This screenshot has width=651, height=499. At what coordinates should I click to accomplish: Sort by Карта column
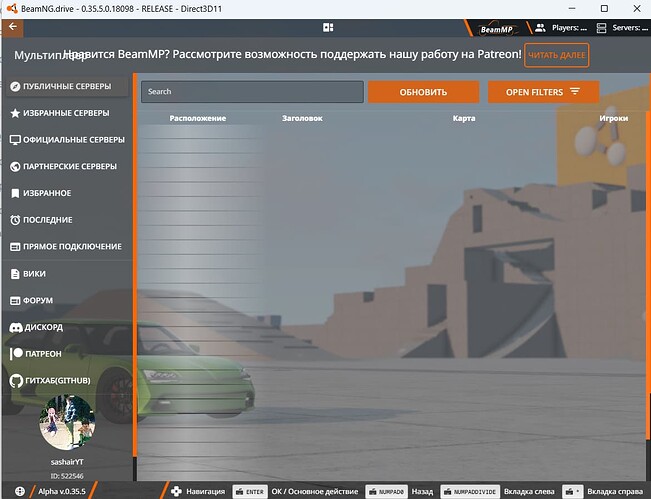tap(464, 118)
